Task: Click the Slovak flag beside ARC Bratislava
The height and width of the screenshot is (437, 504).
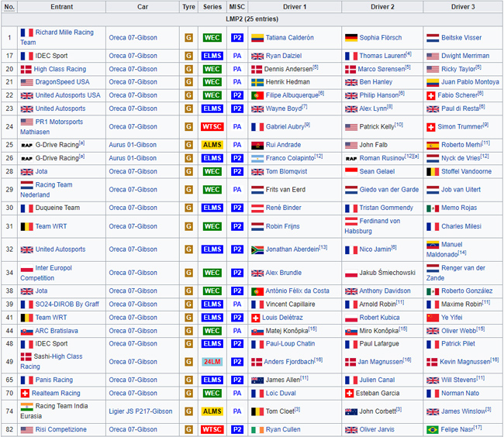Action: tap(26, 332)
